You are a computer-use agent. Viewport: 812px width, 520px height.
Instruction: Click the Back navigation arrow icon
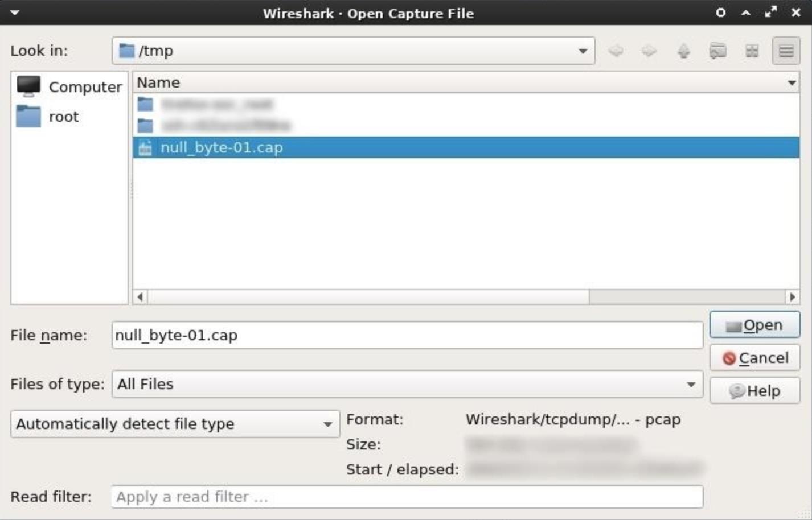616,51
